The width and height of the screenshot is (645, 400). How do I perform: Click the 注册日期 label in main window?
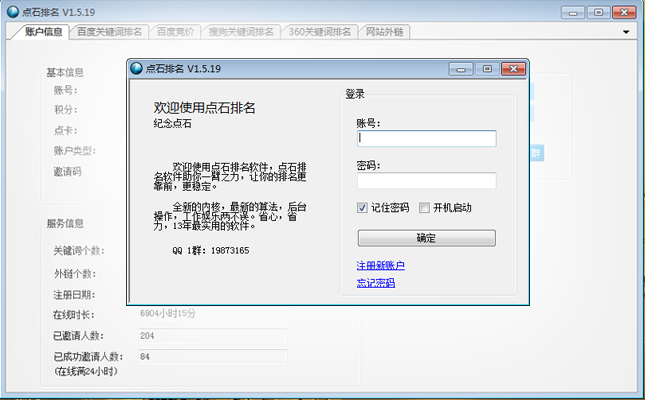click(74, 295)
